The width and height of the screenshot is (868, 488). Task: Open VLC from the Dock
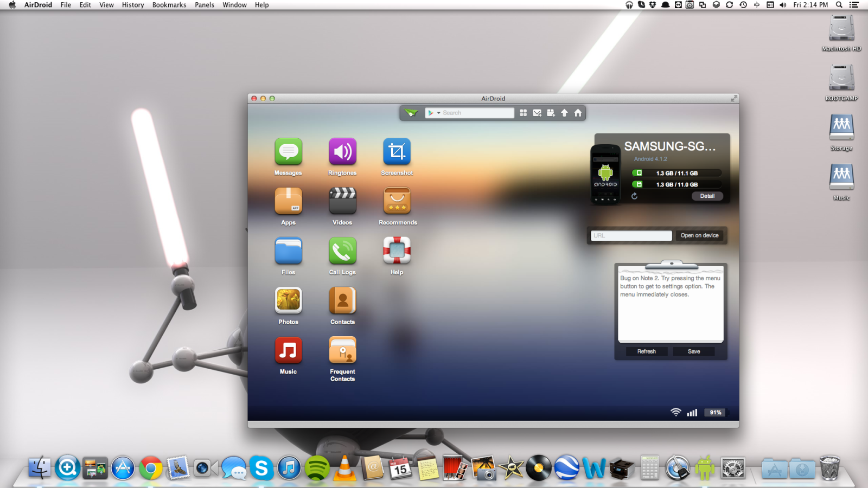[x=344, y=467]
